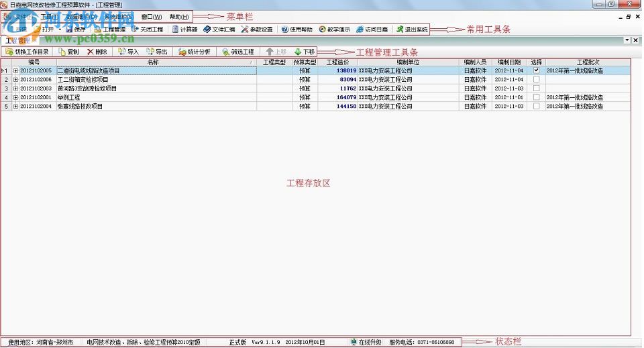Expand project row 20121102004

[x=15, y=107]
